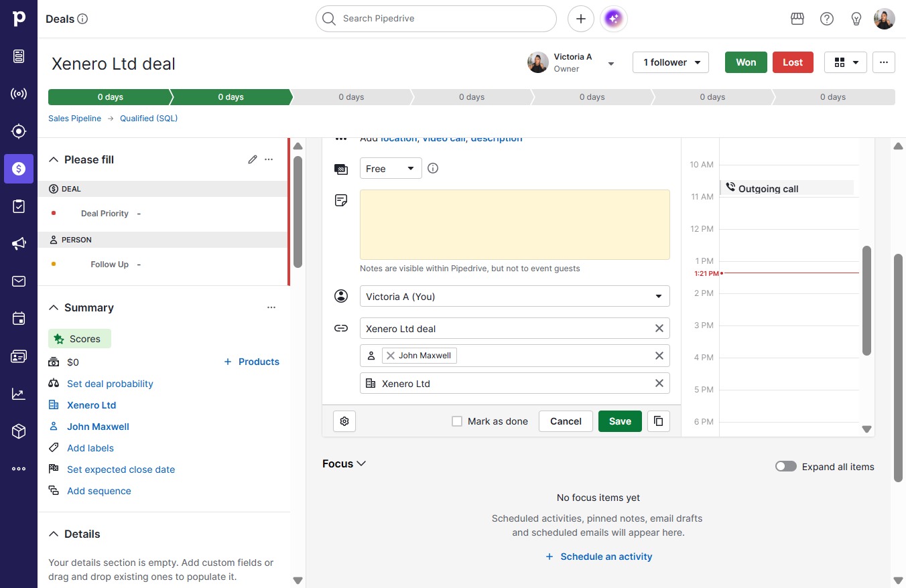The image size is (906, 588).
Task: Open the Marketplace store icon
Action: point(797,19)
